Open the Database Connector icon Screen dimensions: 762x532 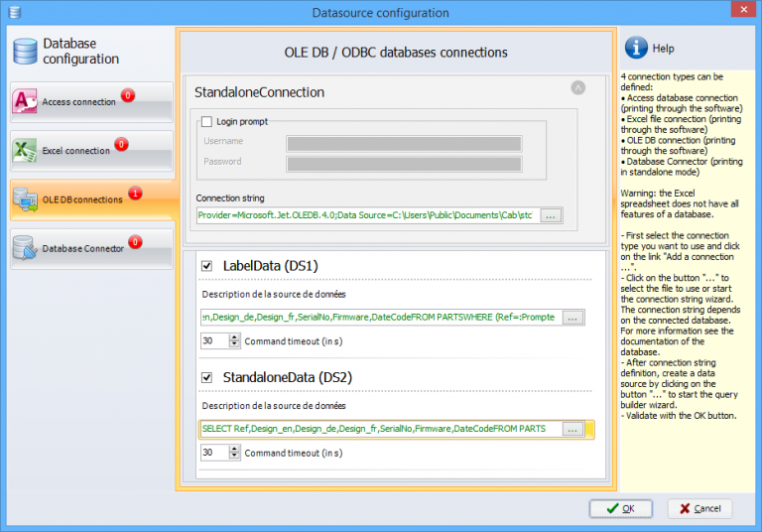point(25,247)
